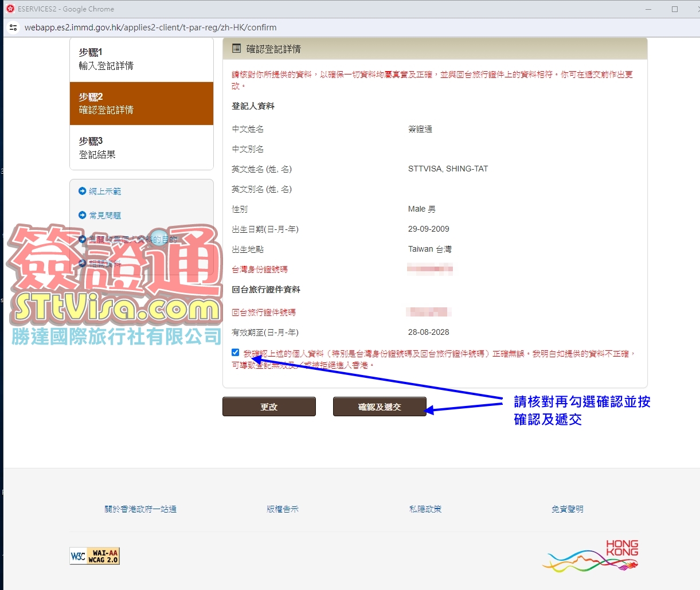700x590 pixels.
Task: Click the ESERVICES2 window favicon
Action: point(10,9)
